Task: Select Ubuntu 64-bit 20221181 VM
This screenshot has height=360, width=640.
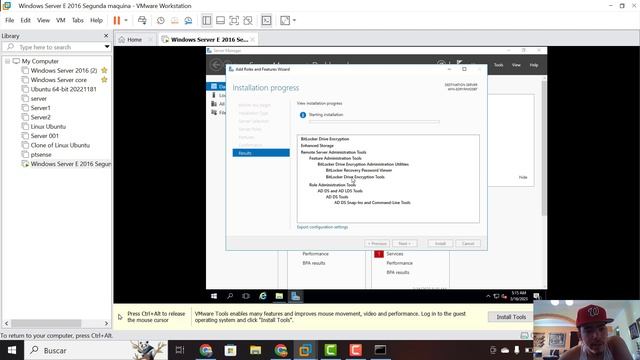Action: pyautogui.click(x=63, y=89)
